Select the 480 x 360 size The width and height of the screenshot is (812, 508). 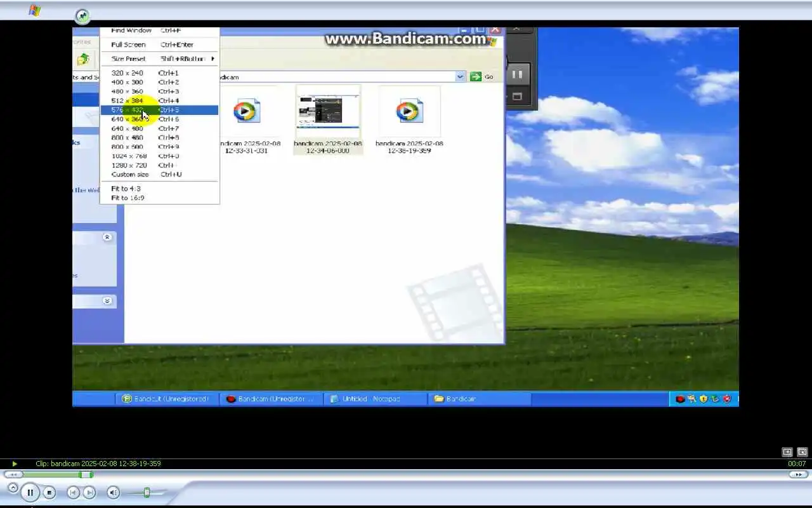click(159, 91)
